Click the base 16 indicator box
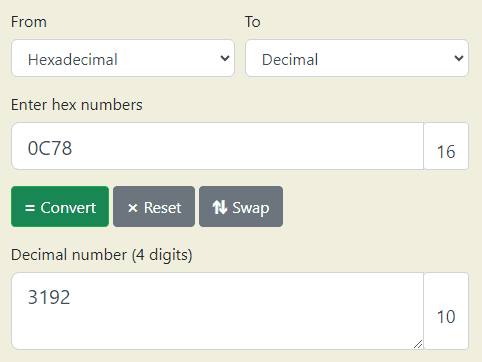 point(446,146)
